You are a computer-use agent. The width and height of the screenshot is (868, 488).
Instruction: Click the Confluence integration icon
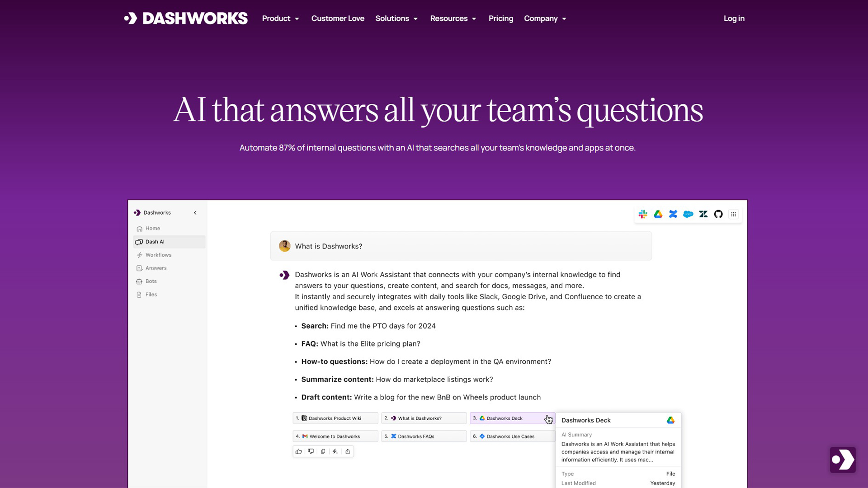[x=673, y=214]
